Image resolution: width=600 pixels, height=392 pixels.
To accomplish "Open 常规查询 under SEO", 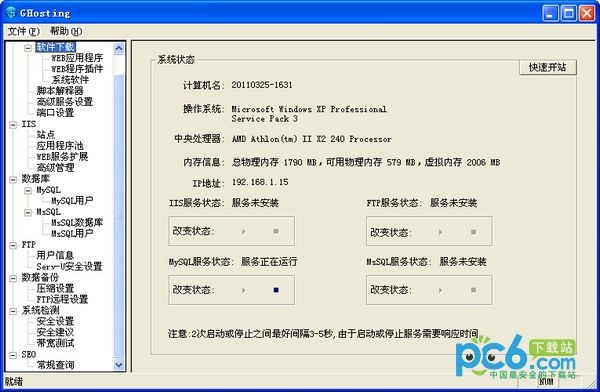I will [x=55, y=365].
